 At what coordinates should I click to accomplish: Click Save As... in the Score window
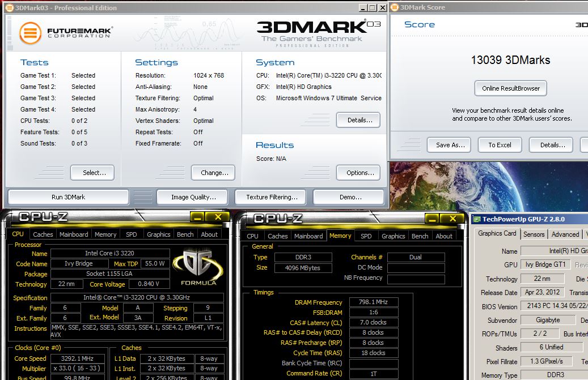coord(449,145)
